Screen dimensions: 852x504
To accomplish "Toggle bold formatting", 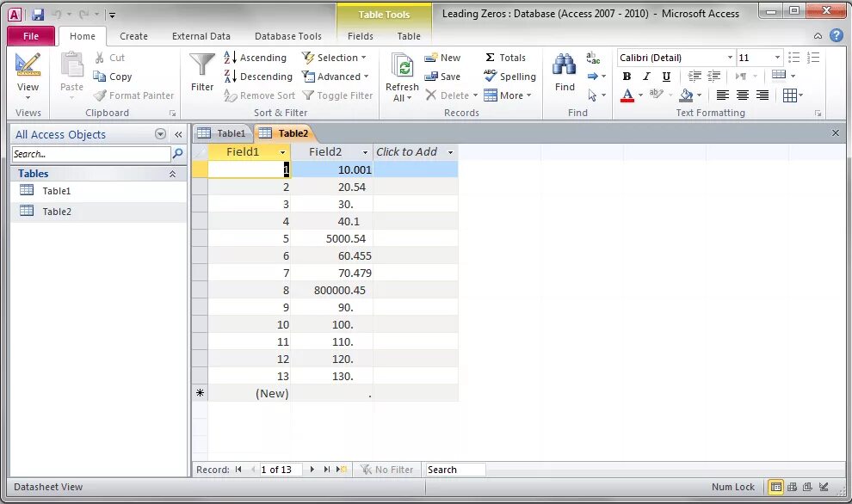I will 627,76.
